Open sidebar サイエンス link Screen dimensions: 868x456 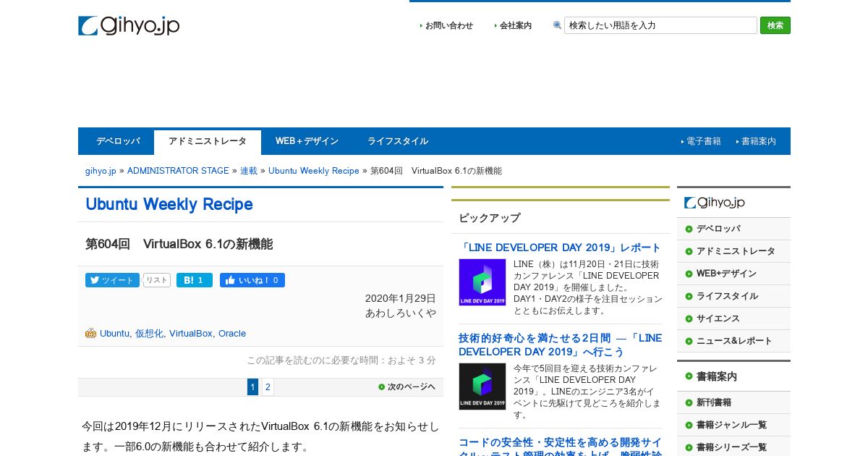(x=718, y=318)
